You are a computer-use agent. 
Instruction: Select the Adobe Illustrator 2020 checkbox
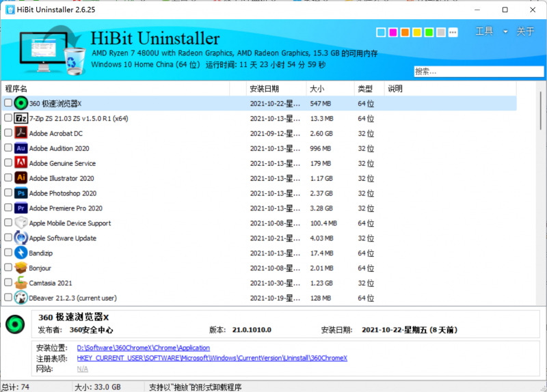pyautogui.click(x=8, y=178)
